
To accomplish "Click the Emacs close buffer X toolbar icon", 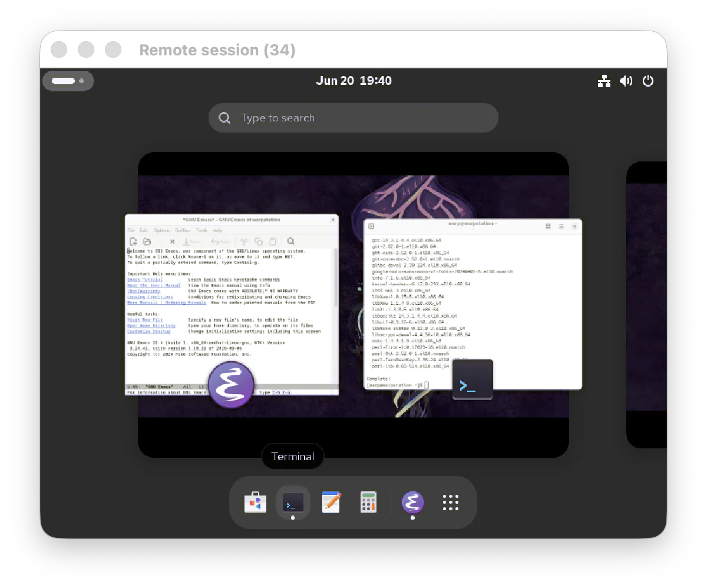I will [x=172, y=242].
